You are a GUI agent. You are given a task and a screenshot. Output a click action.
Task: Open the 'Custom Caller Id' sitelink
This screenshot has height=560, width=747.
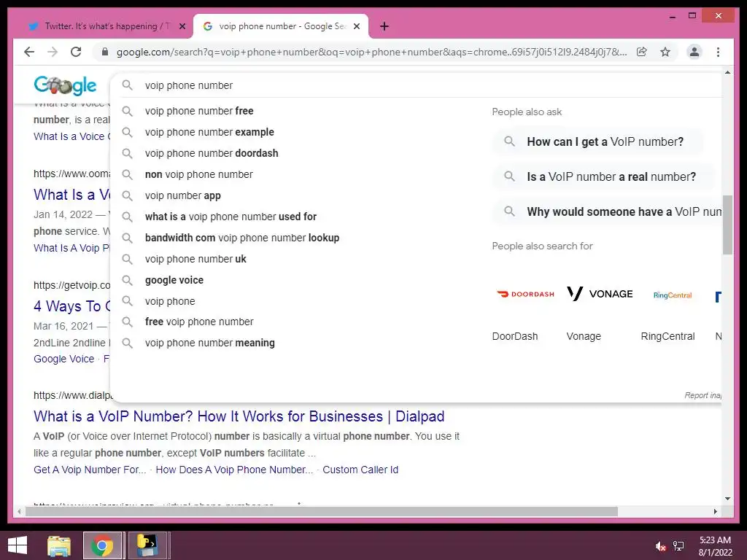[360, 470]
